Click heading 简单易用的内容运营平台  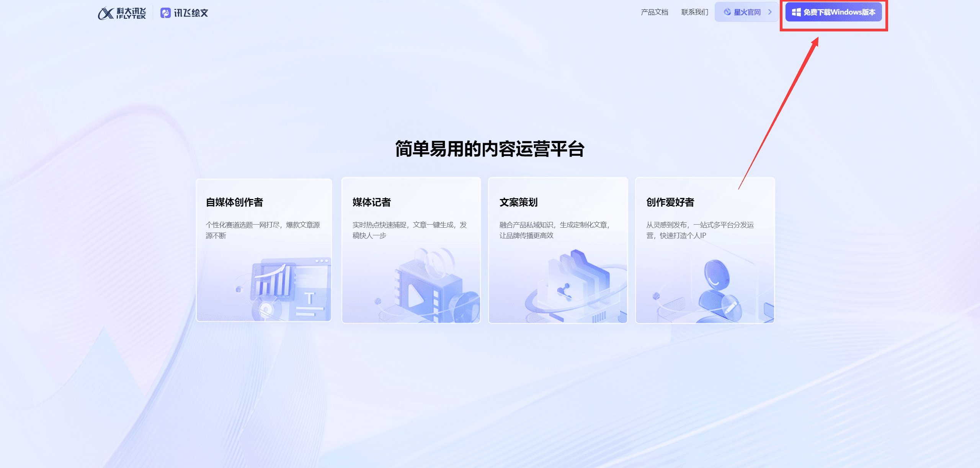[490, 149]
